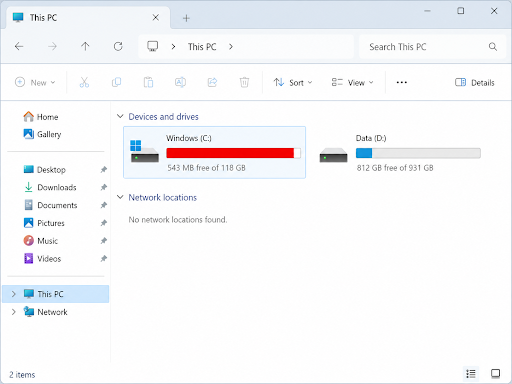Click the Copy icon in toolbar

(x=116, y=82)
